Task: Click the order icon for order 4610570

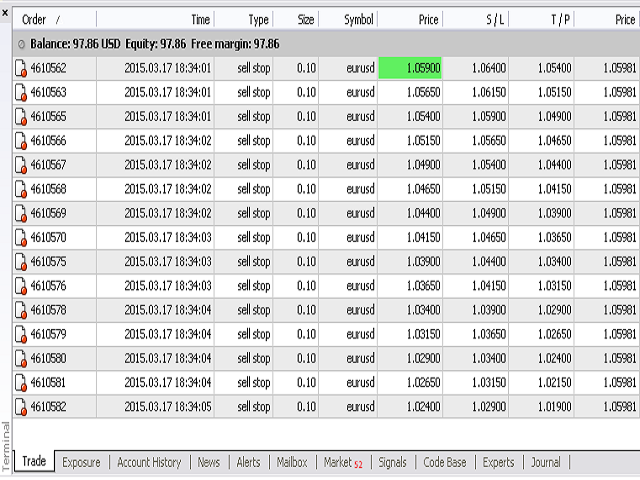Action: pos(20,237)
